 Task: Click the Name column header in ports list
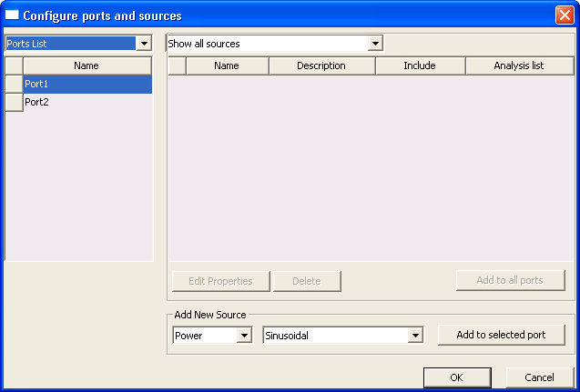point(86,65)
